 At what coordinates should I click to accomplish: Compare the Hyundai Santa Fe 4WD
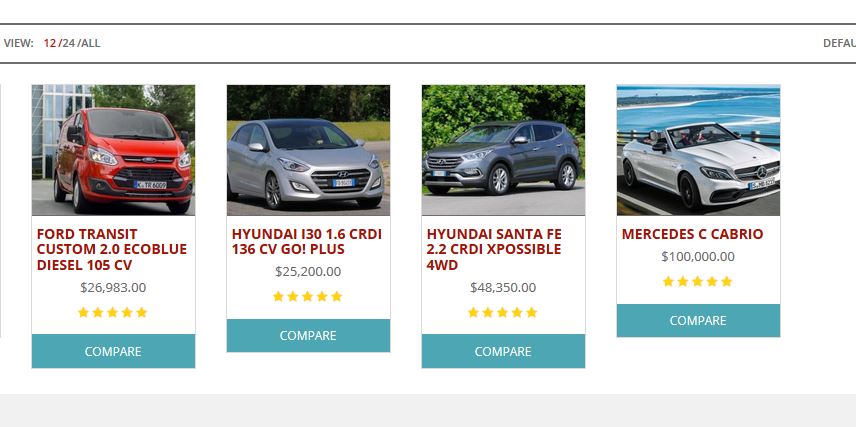(503, 351)
